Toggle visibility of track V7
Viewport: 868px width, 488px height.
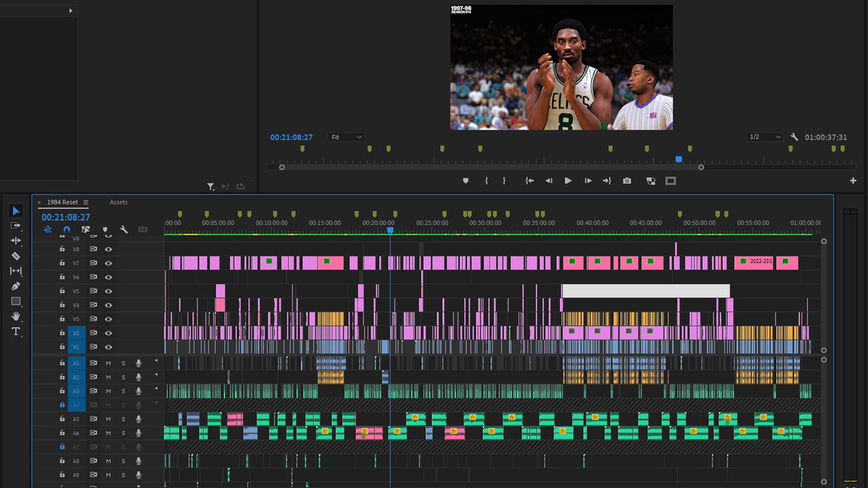108,263
